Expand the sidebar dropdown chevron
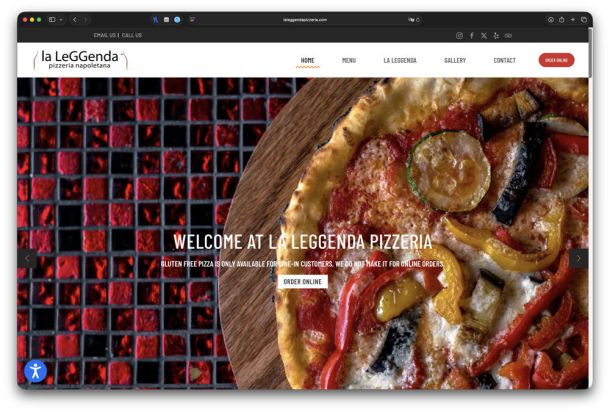Screen dimensions: 610x412 click(x=61, y=19)
